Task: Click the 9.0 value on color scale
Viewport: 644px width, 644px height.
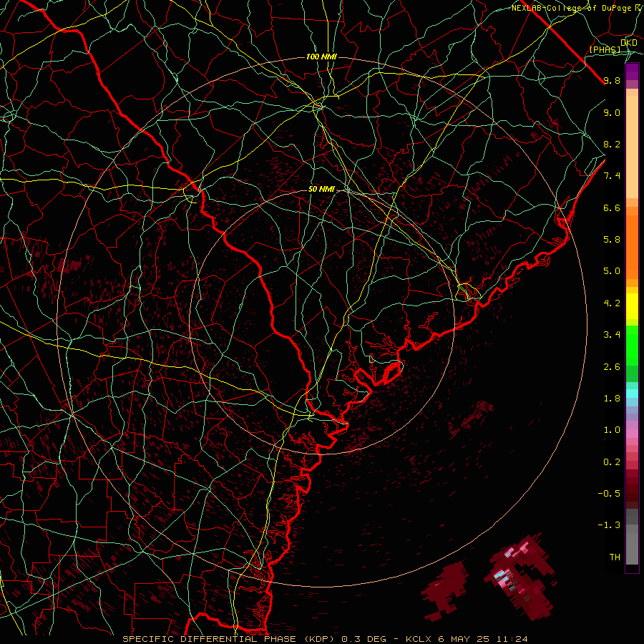Action: tap(612, 112)
